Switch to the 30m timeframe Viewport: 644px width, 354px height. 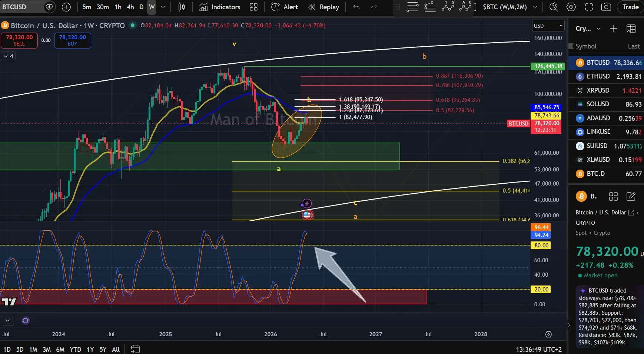point(103,7)
